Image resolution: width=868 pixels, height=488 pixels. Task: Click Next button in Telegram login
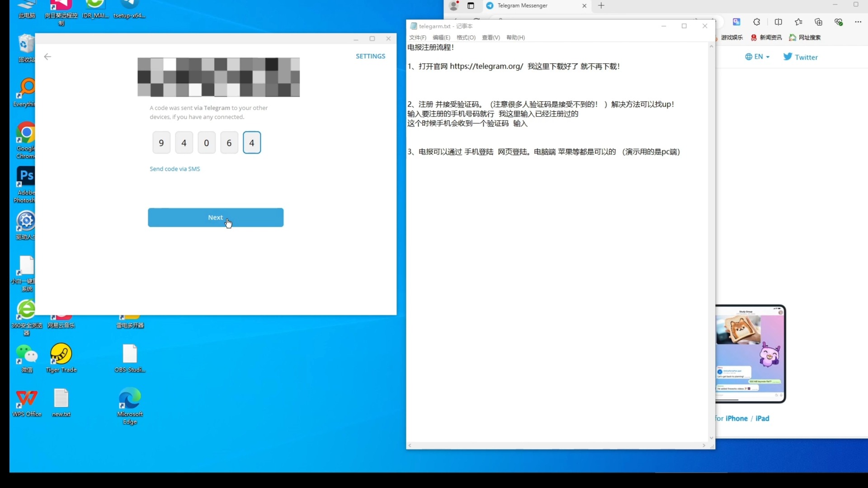tap(216, 217)
